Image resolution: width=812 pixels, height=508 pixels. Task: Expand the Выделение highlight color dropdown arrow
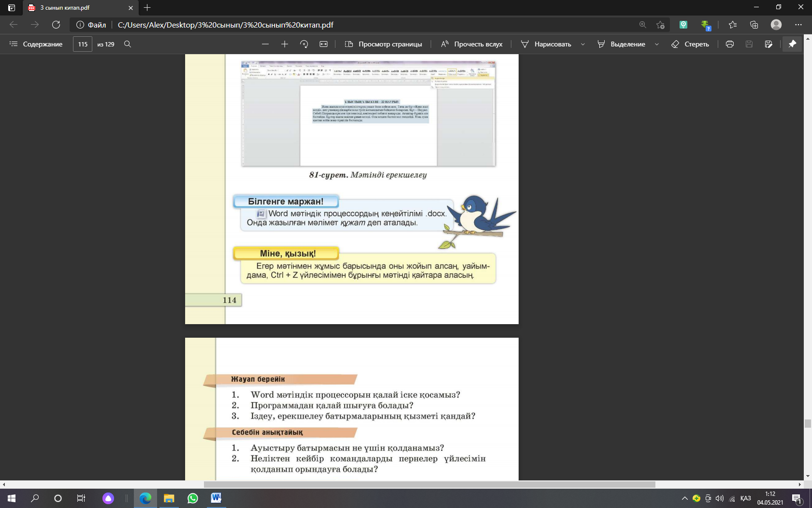click(x=657, y=44)
